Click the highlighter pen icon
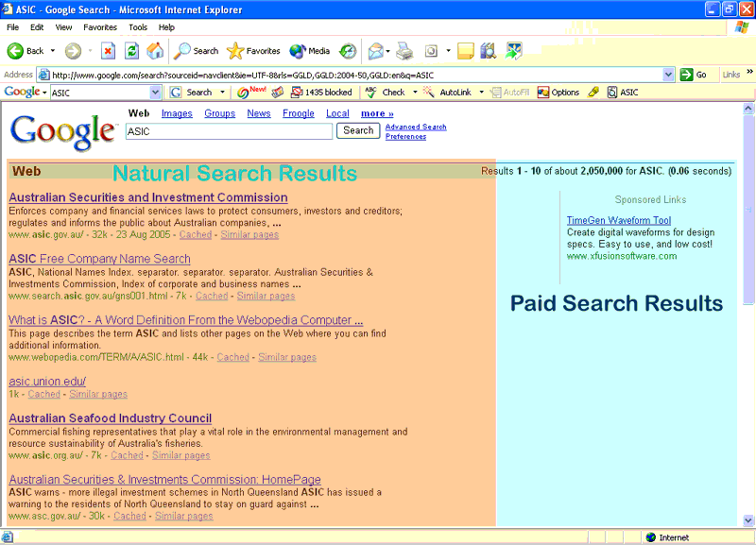The width and height of the screenshot is (756, 545). pyautogui.click(x=593, y=92)
